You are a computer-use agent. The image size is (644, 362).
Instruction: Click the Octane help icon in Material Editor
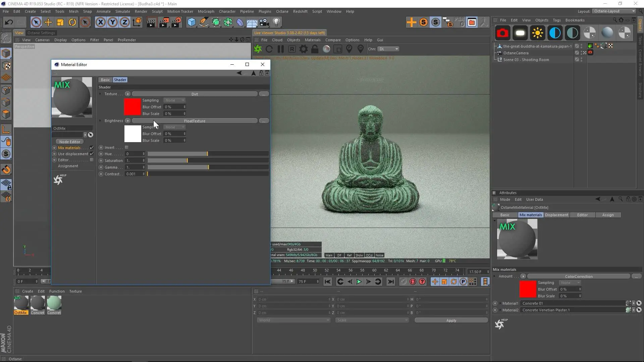(x=59, y=179)
